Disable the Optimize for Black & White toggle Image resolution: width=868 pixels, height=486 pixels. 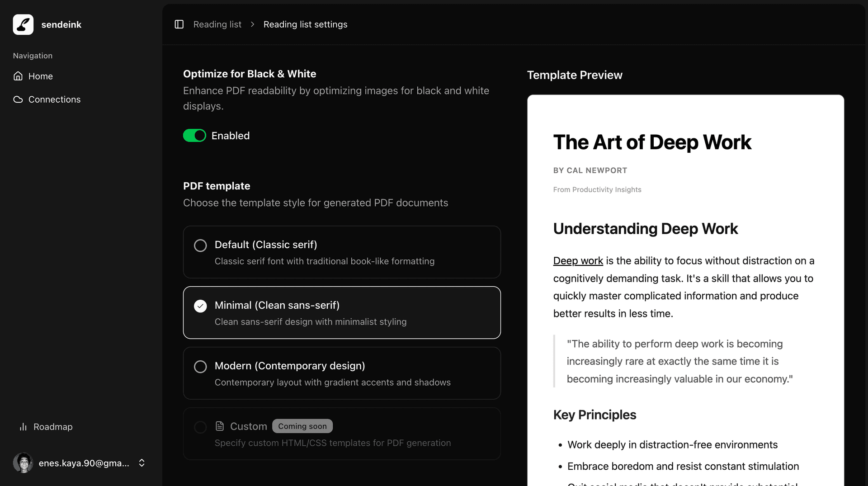194,135
